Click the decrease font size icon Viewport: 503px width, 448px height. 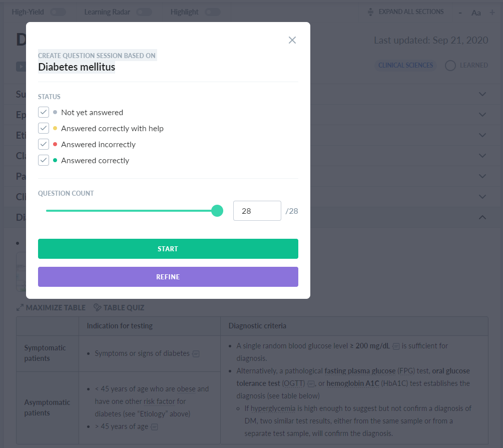pyautogui.click(x=460, y=12)
